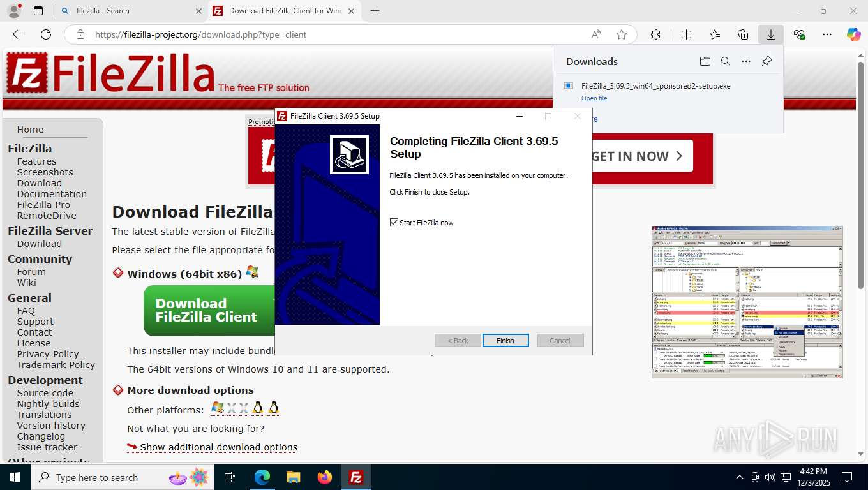Uncheck Start FileZilla now checkbox
This screenshot has height=490, width=868.
pyautogui.click(x=394, y=223)
